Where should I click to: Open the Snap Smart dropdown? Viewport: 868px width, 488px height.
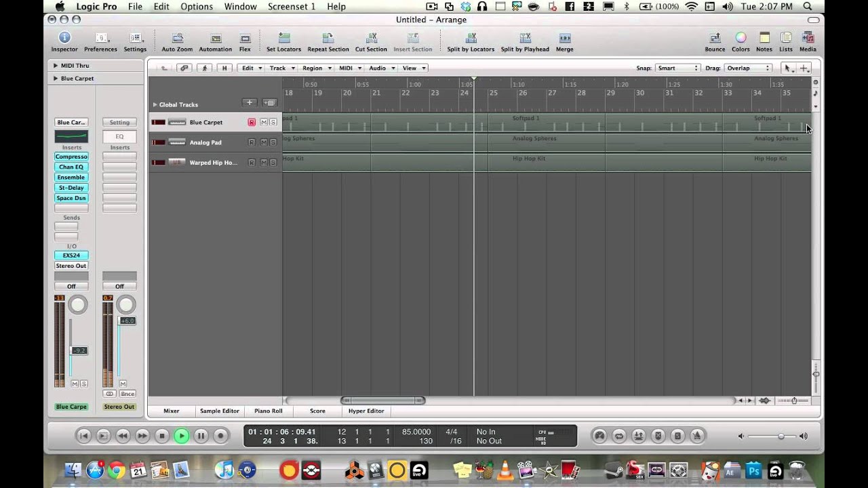coord(677,68)
